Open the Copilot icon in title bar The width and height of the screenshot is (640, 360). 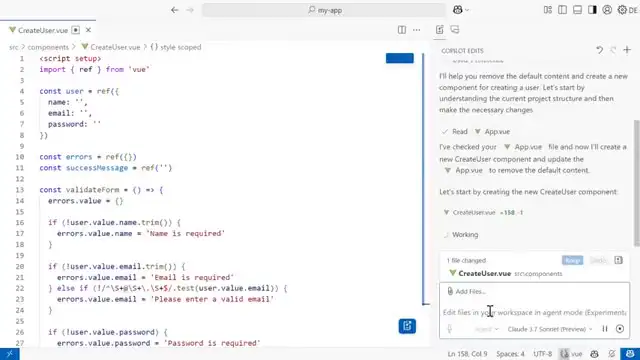(458, 10)
